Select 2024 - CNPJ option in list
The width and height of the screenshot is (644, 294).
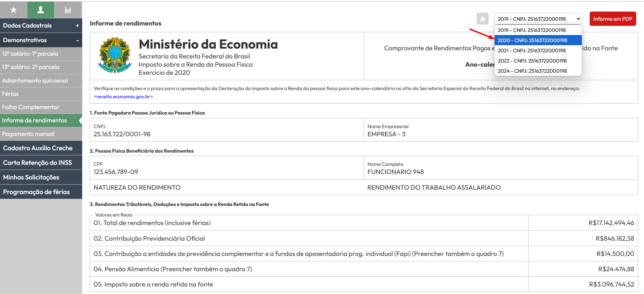538,71
